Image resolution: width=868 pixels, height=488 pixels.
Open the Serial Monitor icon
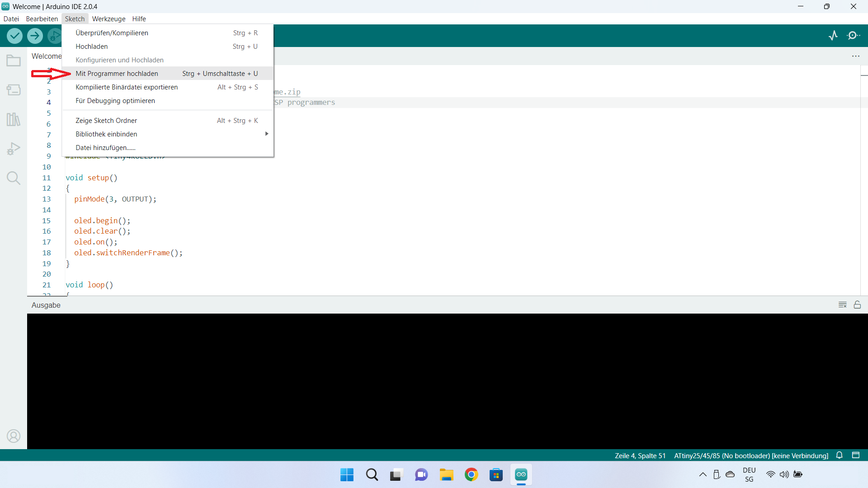853,36
